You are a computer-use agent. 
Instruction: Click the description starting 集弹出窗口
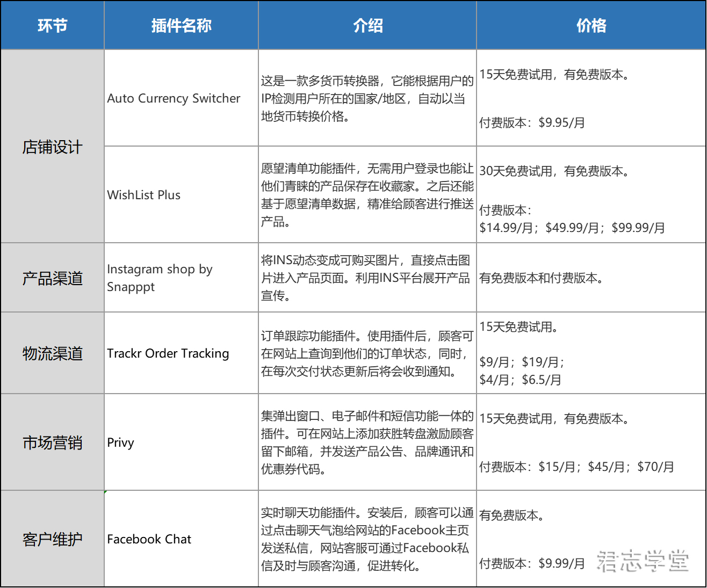[x=367, y=442]
